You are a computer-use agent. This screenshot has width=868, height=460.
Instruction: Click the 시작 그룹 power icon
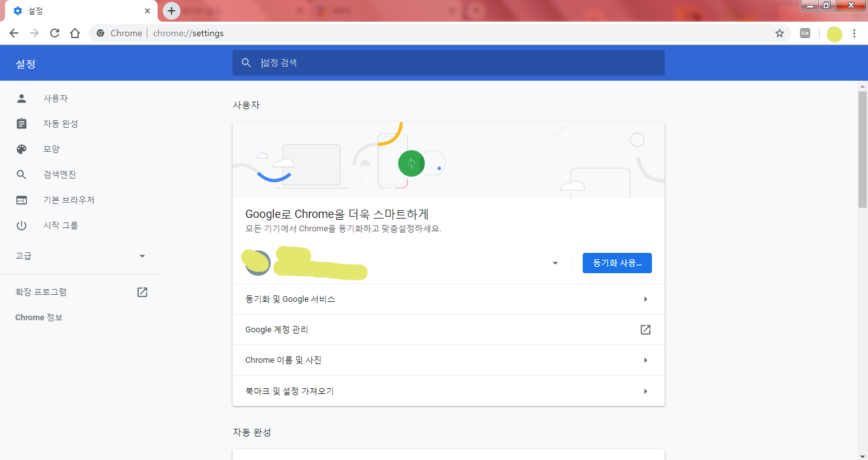point(22,226)
